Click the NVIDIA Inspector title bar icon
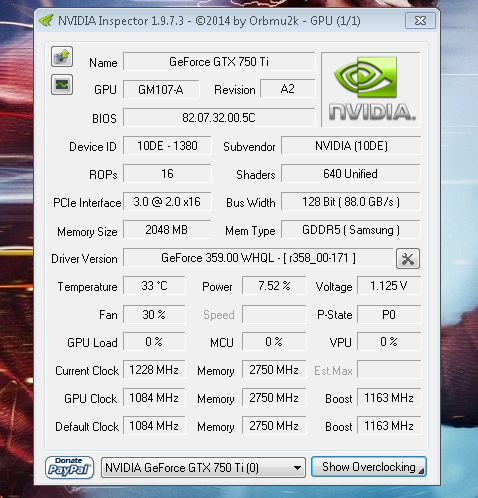478x498 pixels. click(x=46, y=21)
